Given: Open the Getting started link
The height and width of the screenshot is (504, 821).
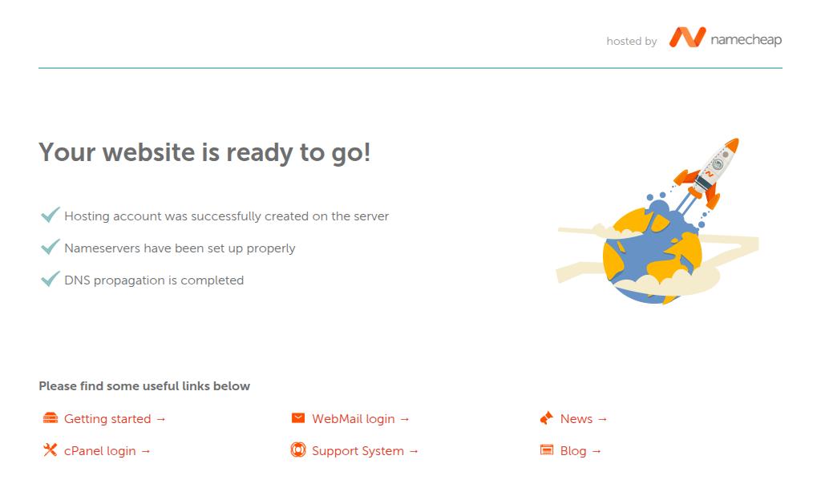Looking at the screenshot, I should [x=115, y=419].
